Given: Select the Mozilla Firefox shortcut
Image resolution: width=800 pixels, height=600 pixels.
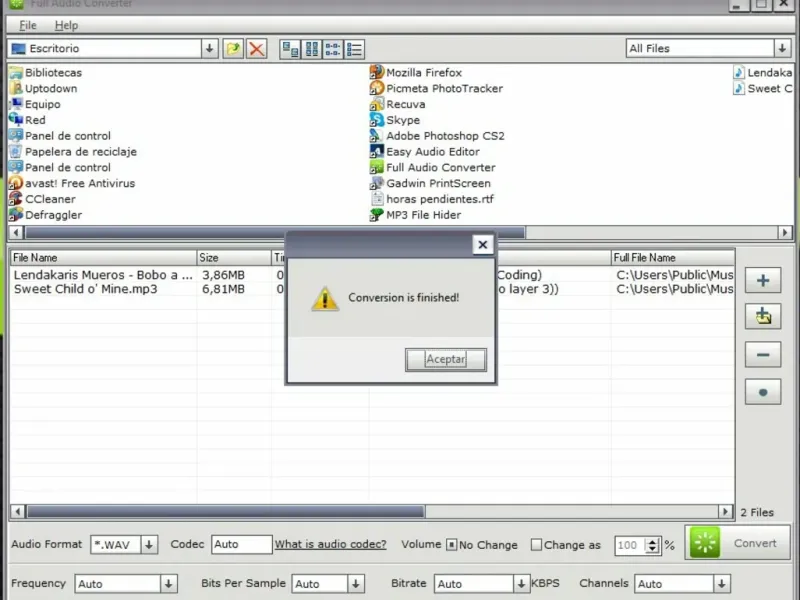Looking at the screenshot, I should pos(416,72).
